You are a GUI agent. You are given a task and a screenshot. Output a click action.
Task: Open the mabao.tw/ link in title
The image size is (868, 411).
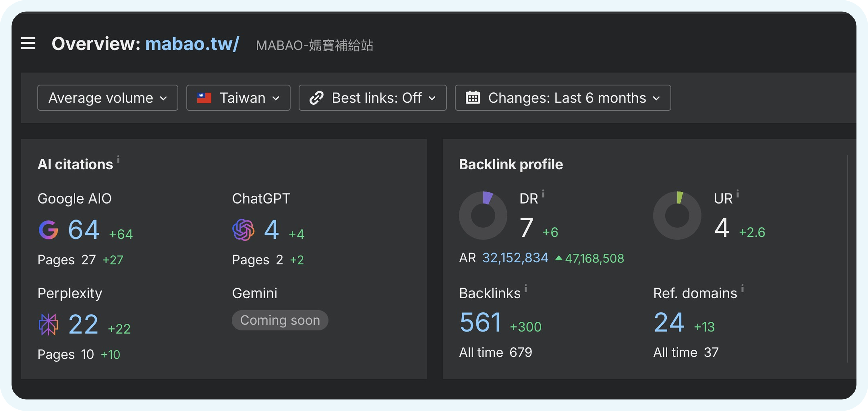point(192,44)
